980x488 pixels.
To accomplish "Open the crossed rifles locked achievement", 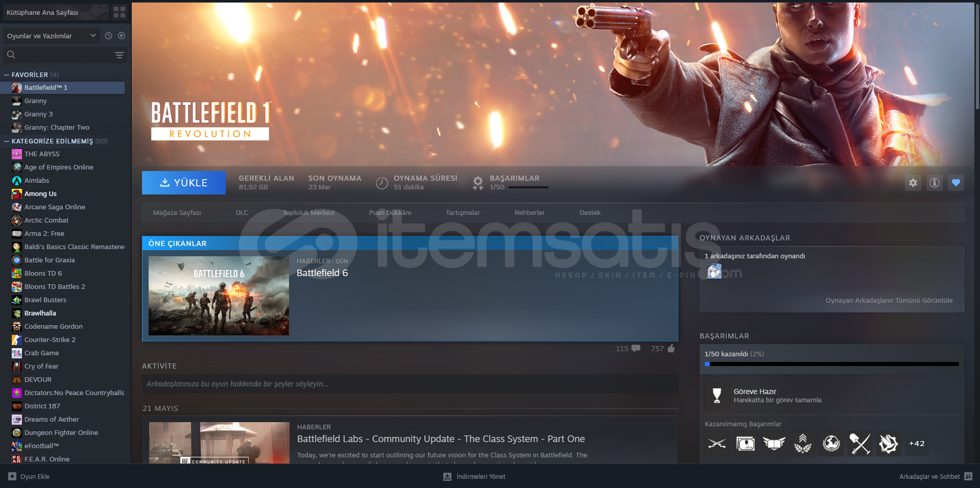I will pyautogui.click(x=717, y=444).
